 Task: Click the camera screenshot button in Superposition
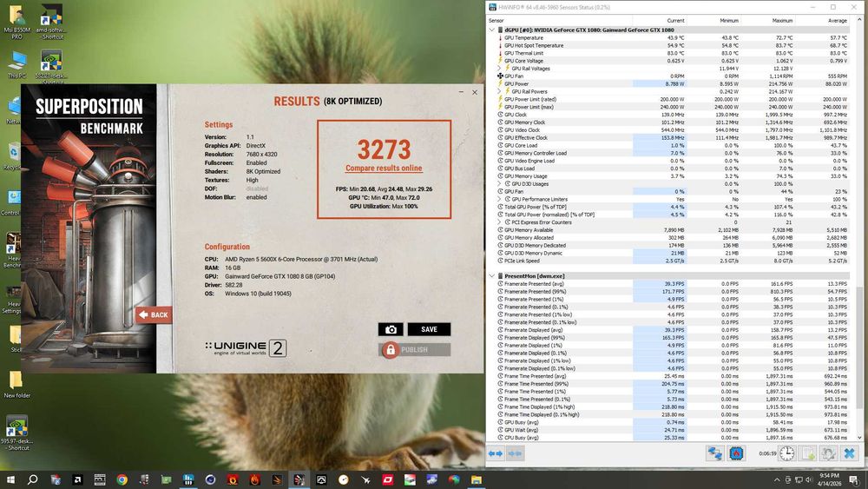pyautogui.click(x=391, y=329)
